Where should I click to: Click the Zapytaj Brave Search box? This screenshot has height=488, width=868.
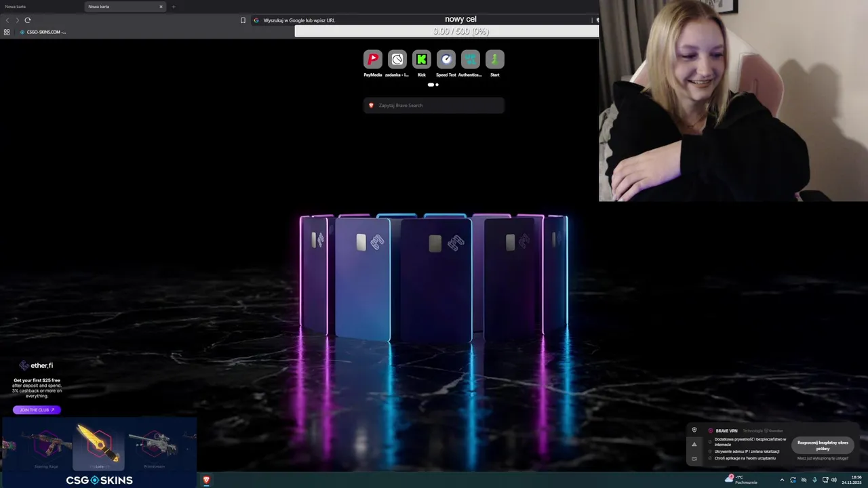(x=434, y=105)
